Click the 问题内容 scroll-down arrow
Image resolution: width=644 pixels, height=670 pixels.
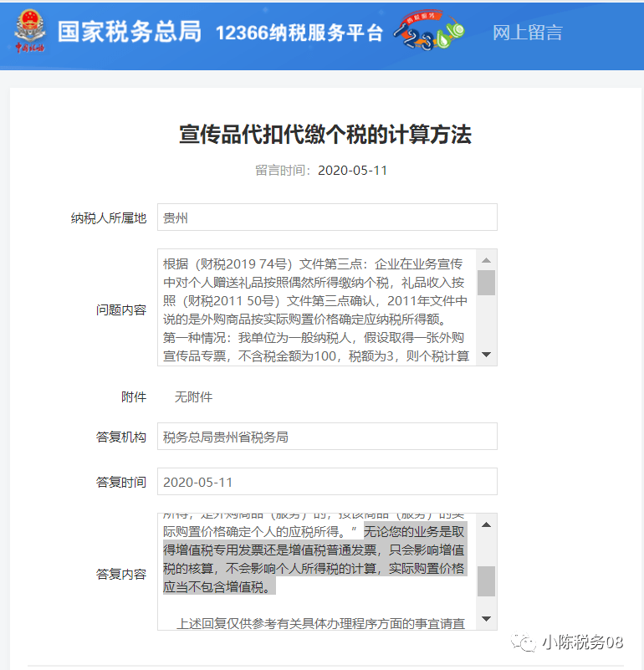click(486, 355)
